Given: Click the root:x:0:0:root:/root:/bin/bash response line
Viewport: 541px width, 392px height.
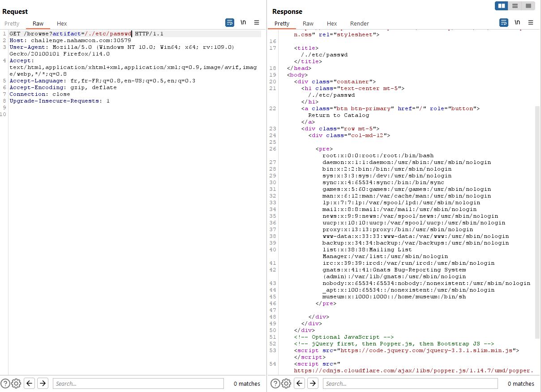Looking at the screenshot, I should tap(378, 155).
